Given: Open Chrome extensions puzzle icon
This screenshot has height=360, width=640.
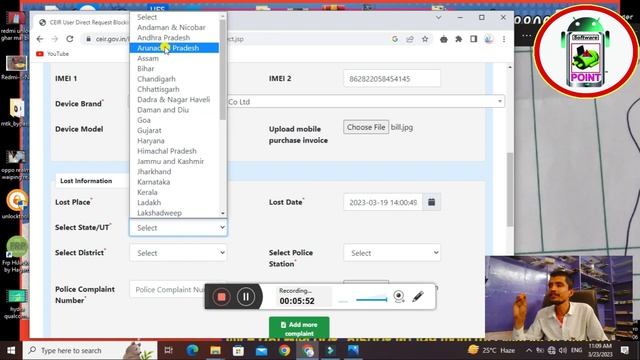Looking at the screenshot, I should click(x=459, y=39).
